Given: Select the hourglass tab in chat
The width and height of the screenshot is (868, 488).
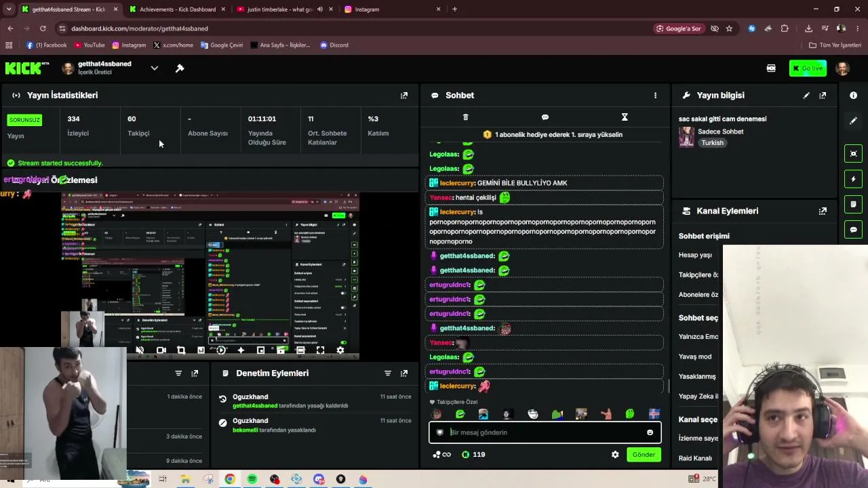Looking at the screenshot, I should point(625,117).
